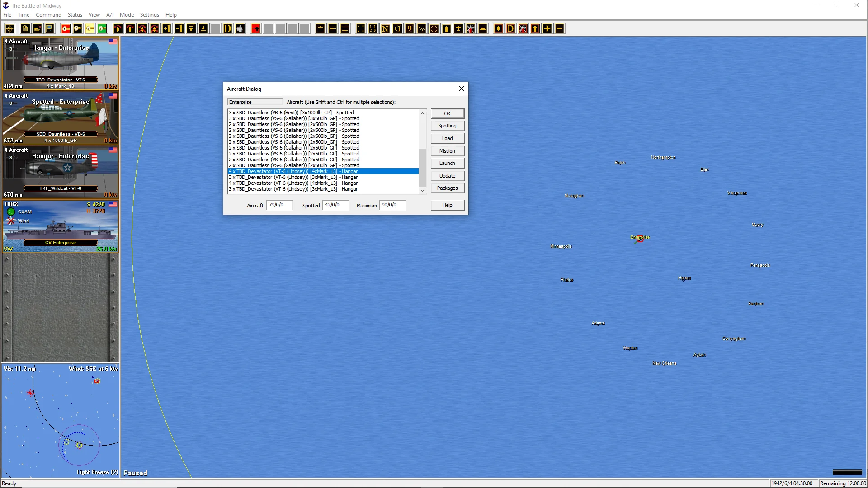
Task: Open the Time menu
Action: (24, 15)
